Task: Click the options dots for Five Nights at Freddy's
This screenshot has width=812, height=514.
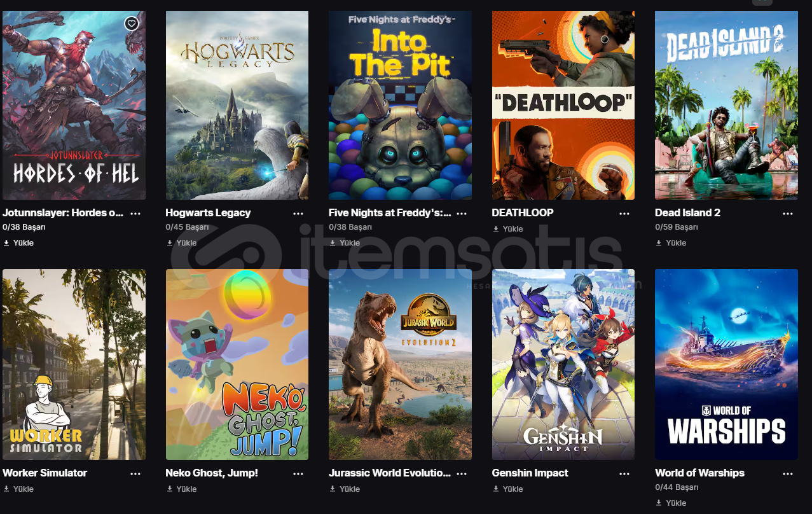Action: [462, 214]
